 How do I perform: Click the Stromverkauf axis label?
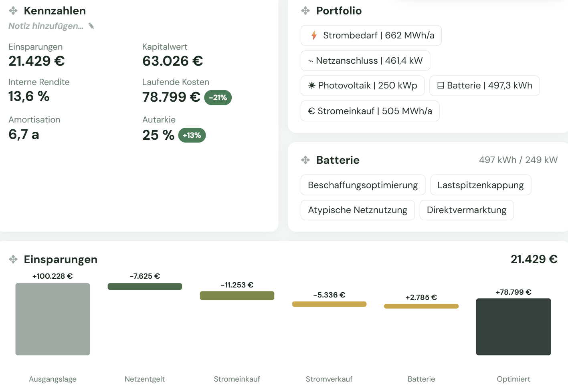[329, 379]
